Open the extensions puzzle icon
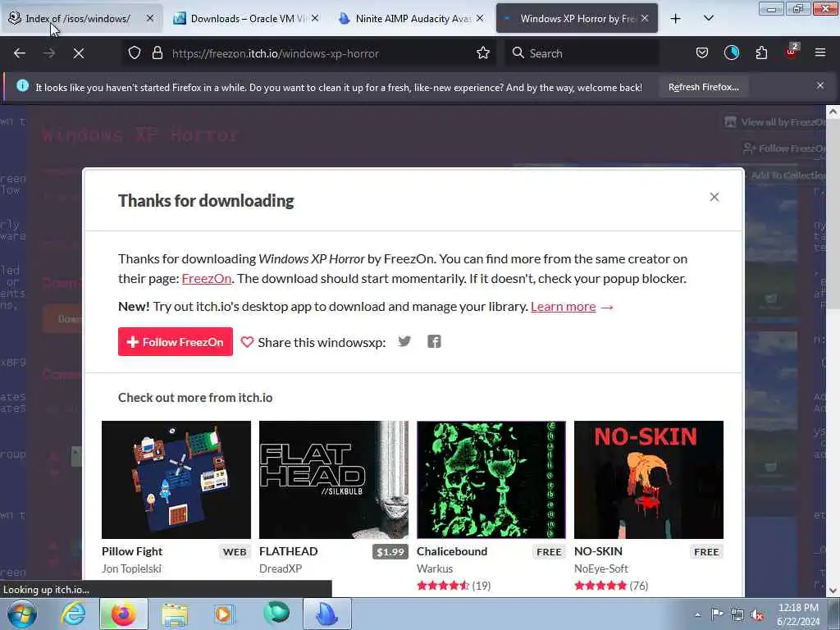 [x=761, y=53]
